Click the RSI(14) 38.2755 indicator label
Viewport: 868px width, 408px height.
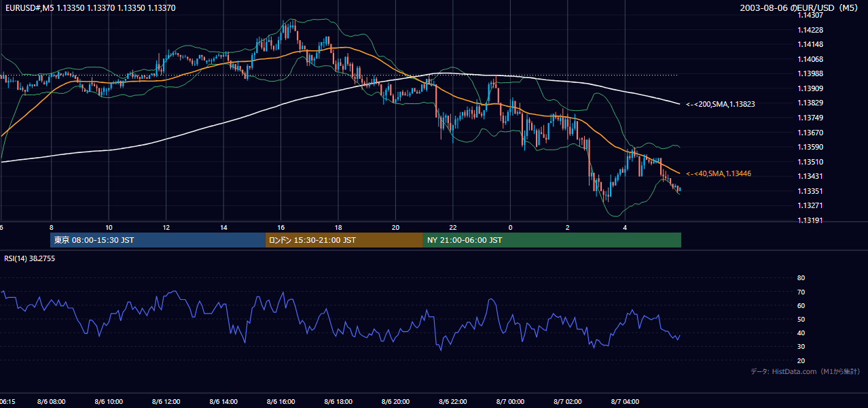[x=29, y=259]
